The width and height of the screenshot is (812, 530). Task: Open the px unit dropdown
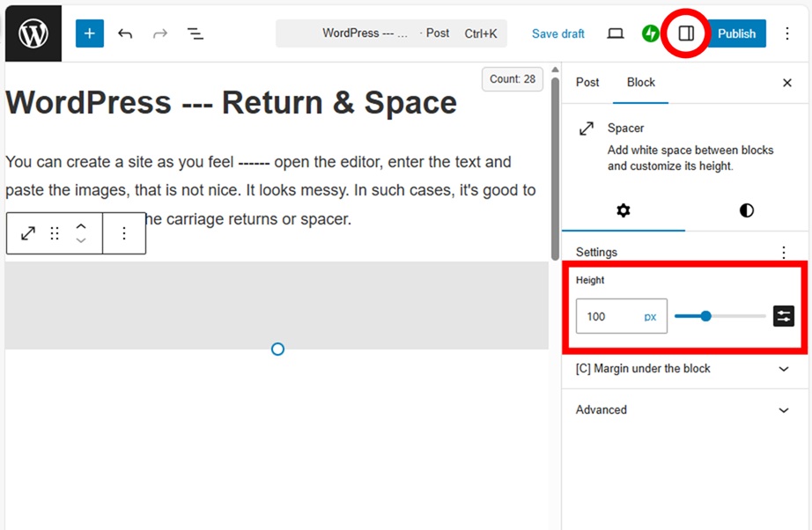coord(650,317)
